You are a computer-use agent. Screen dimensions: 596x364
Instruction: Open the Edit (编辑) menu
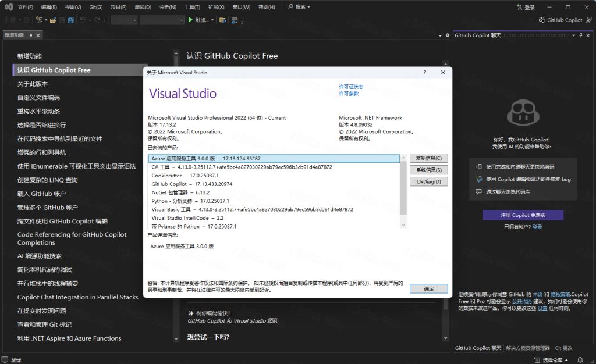[x=49, y=7]
